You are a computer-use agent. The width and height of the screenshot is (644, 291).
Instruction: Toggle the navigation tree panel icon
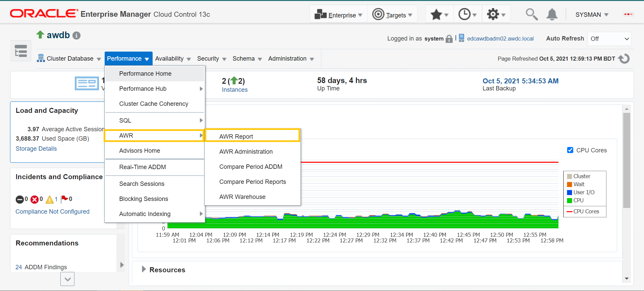pyautogui.click(x=21, y=51)
